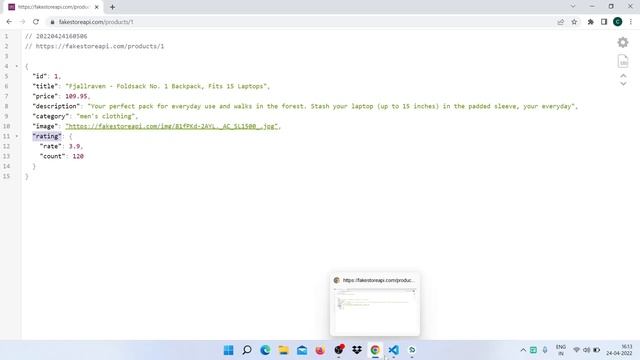Screen dimensions: 640x360
Task: Launch Firefox from the taskbar
Action: [x=320, y=350]
